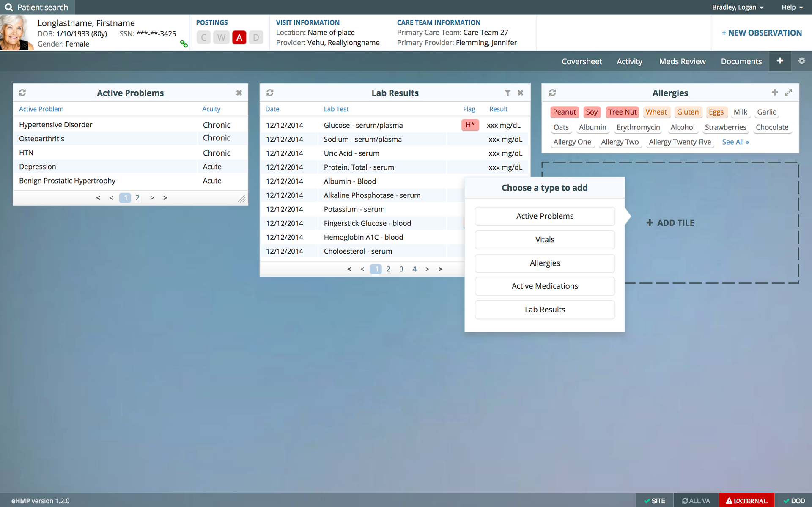Toggle the A posting badge
The height and width of the screenshot is (507, 812).
(239, 37)
